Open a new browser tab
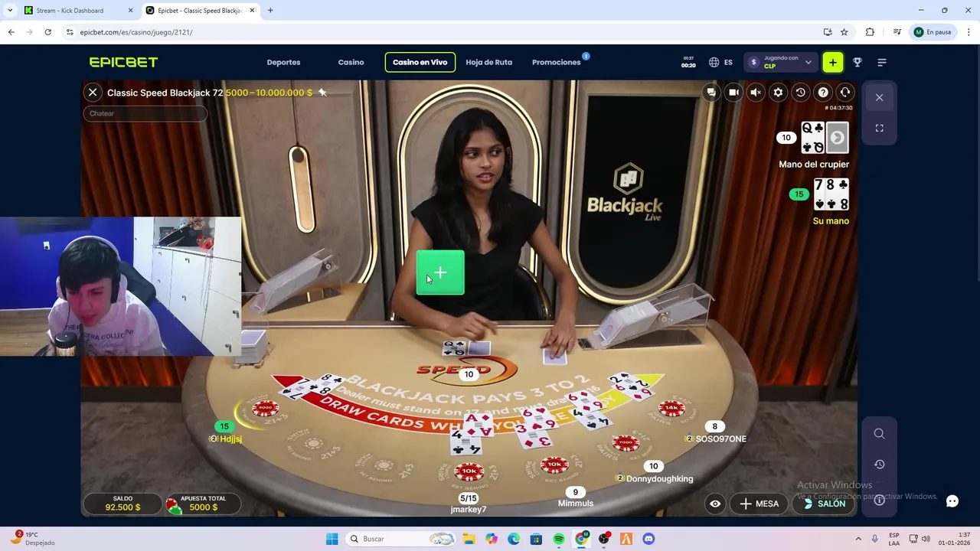 270,11
